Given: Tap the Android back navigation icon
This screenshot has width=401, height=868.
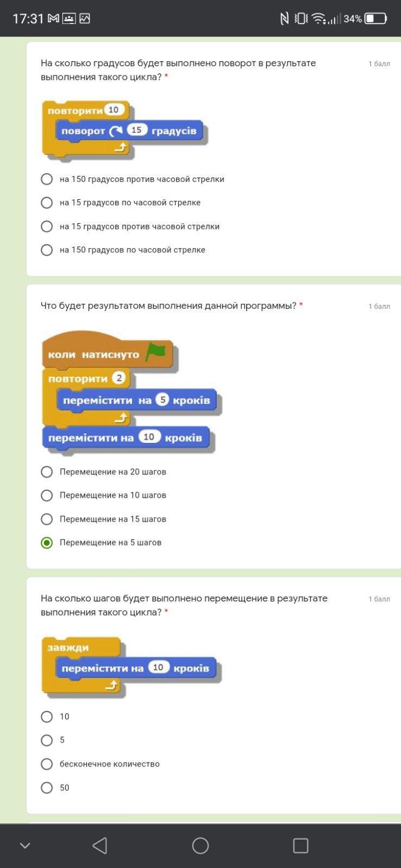Looking at the screenshot, I should pos(99,845).
